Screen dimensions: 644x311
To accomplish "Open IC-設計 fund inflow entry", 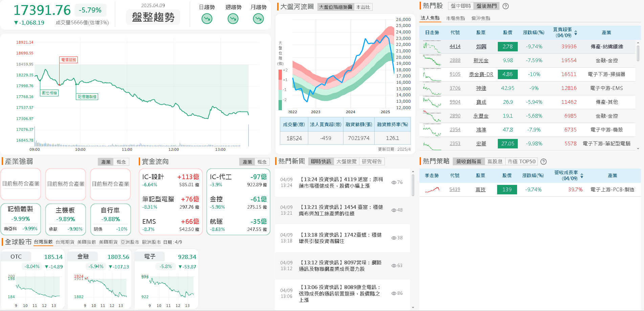I will tap(171, 180).
